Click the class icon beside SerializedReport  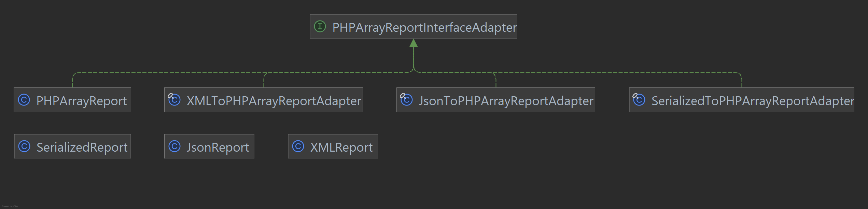tap(24, 147)
